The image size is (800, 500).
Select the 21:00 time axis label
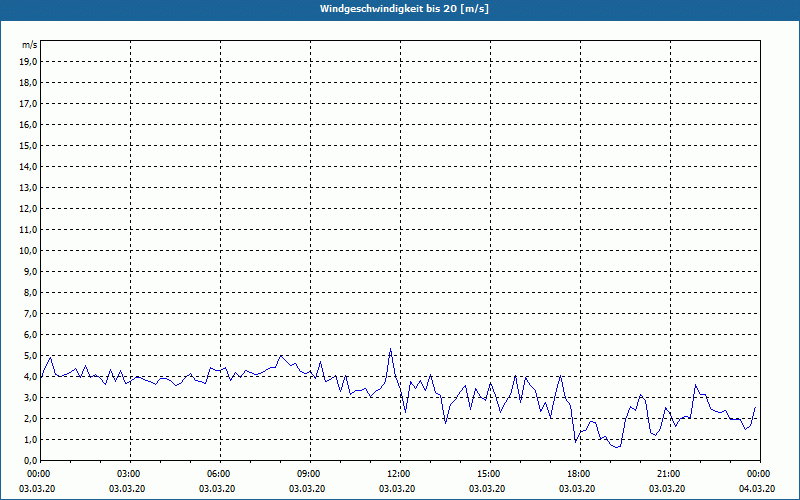pos(669,473)
